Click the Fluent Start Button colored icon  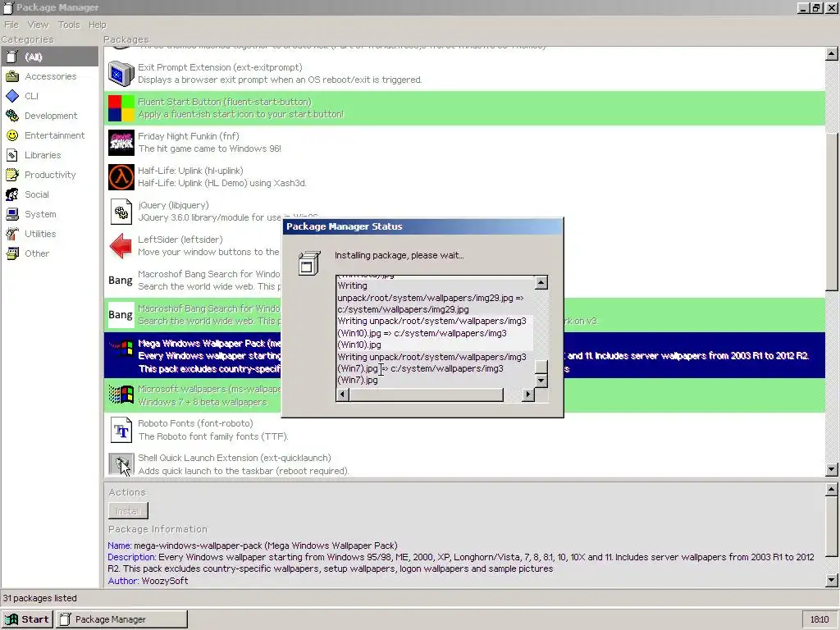121,108
